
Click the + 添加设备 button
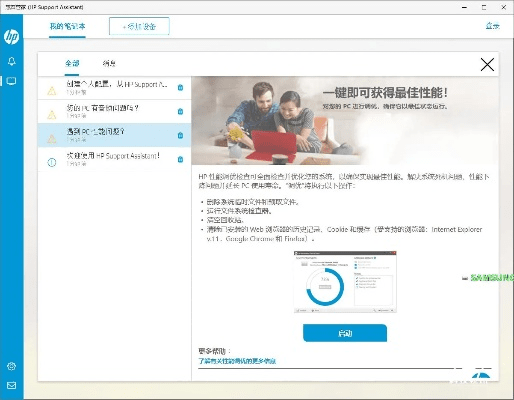click(139, 26)
